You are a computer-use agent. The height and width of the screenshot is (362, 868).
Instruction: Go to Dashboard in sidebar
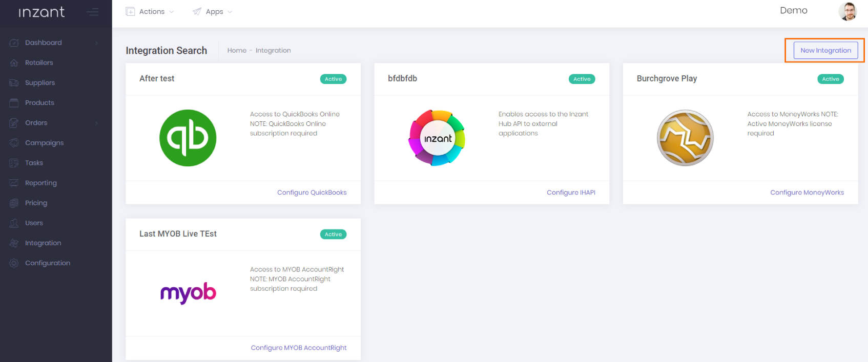[44, 43]
